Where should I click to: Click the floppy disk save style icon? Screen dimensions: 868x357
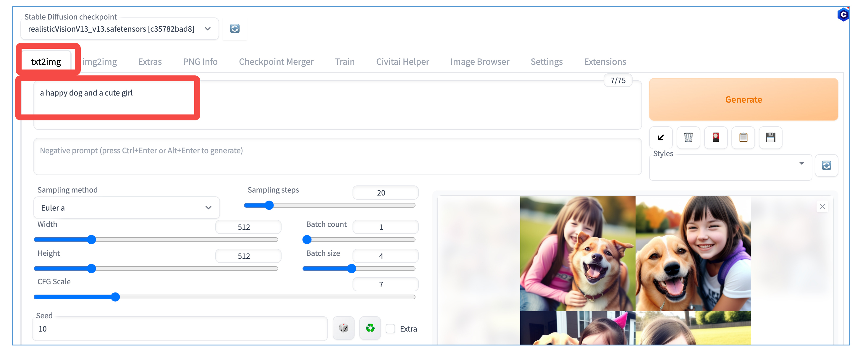pyautogui.click(x=770, y=137)
